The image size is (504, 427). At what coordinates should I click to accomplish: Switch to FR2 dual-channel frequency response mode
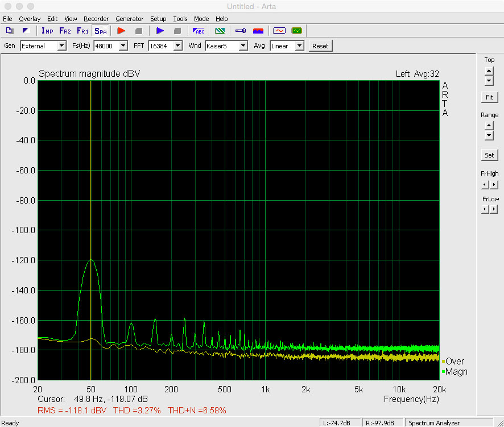pyautogui.click(x=65, y=31)
